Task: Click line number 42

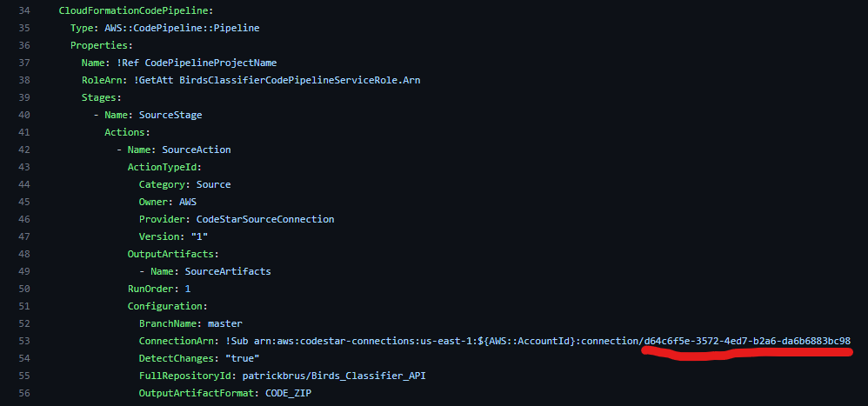Action: [x=24, y=150]
